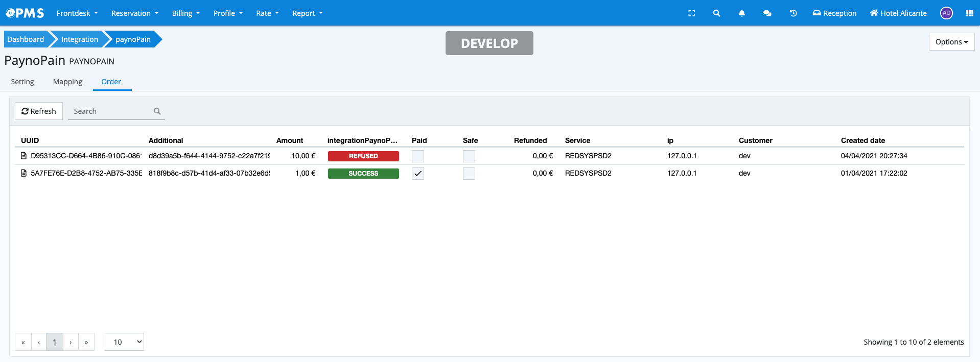The height and width of the screenshot is (362, 980).
Task: Click the fullscreen expand icon
Action: (x=691, y=13)
